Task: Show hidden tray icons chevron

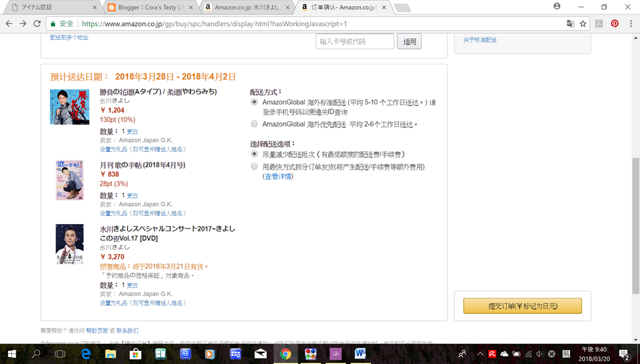Action: pyautogui.click(x=480, y=354)
